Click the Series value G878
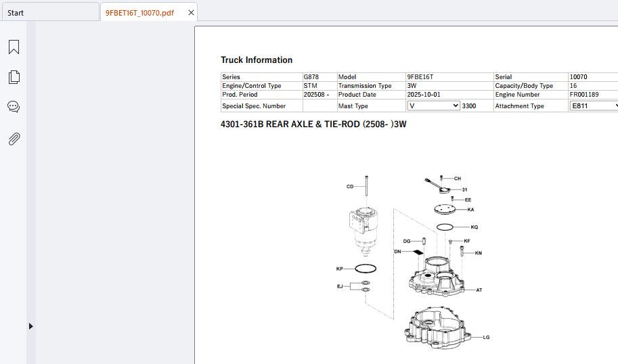618x364 pixels. [311, 77]
